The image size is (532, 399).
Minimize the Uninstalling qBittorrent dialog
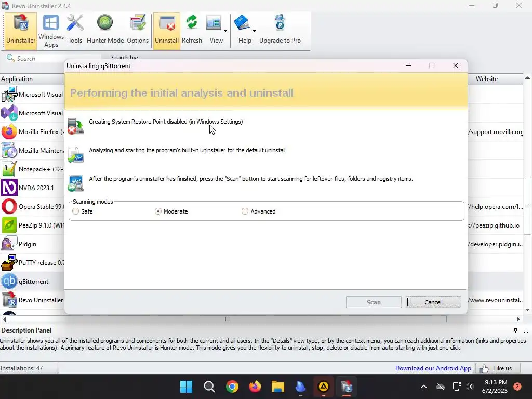(x=408, y=66)
